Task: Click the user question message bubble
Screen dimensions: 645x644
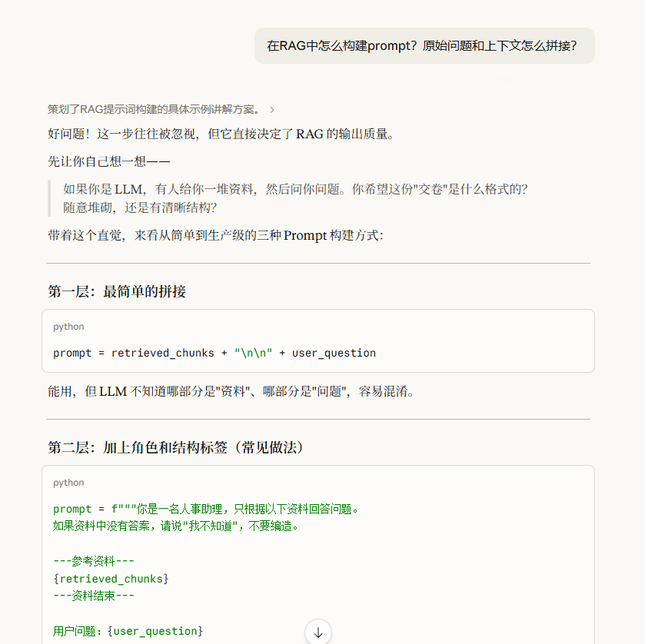Action: 424,46
